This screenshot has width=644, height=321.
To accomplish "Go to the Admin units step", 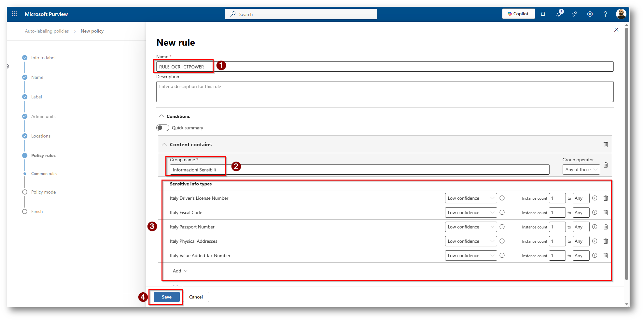I will click(x=43, y=116).
